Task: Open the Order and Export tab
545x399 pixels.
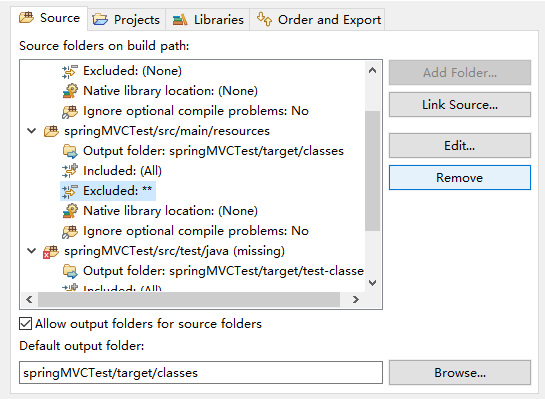Action: [317, 20]
